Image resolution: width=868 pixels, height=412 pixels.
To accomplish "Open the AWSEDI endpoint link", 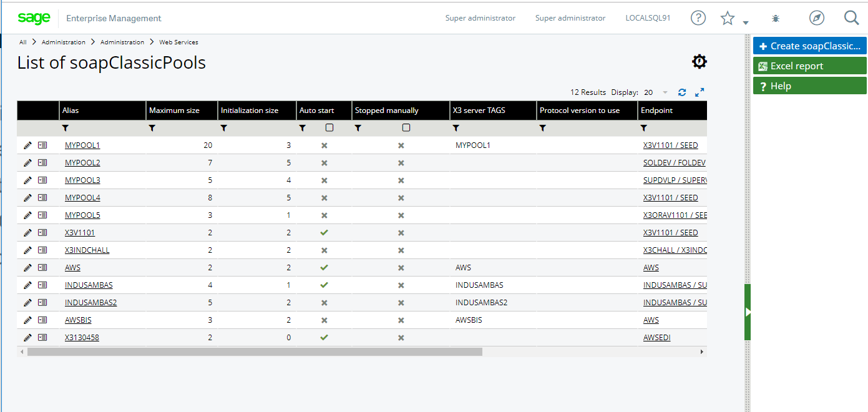I will point(657,338).
